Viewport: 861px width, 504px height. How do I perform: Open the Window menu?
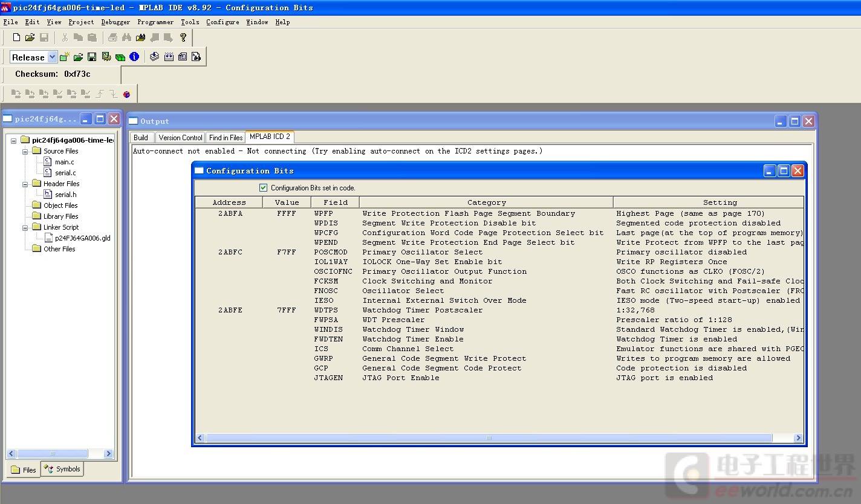point(257,22)
